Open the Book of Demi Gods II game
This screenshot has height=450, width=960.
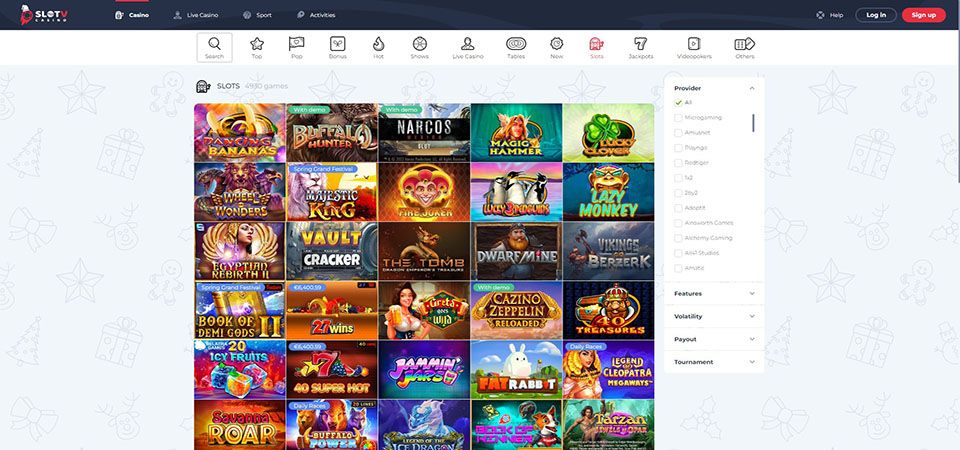tap(240, 310)
